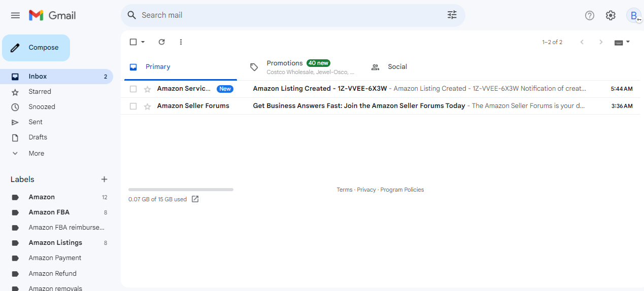The width and height of the screenshot is (644, 291).
Task: Open the select dropdown arrow
Action: (143, 42)
